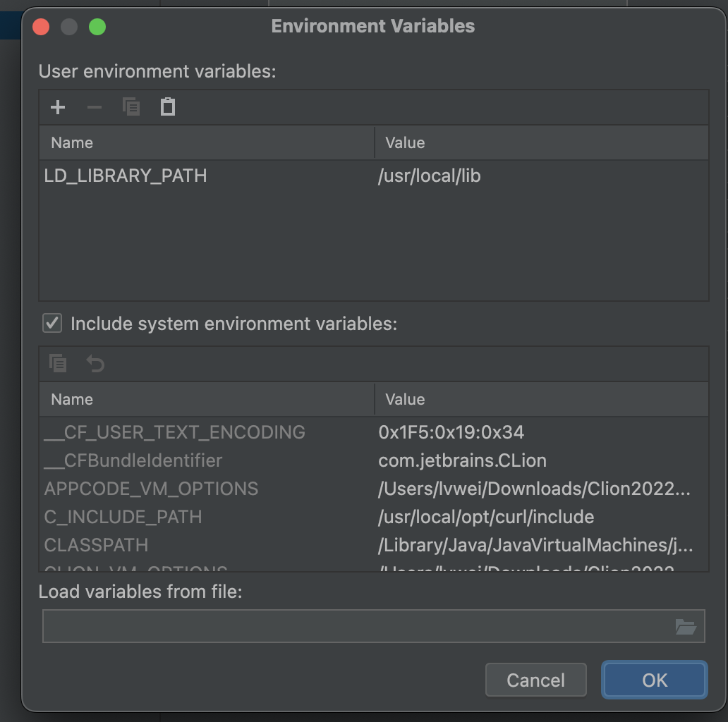Select the APPCODE_VM_OPTIONS row name
Viewport: 728px width, 722px height.
click(151, 489)
